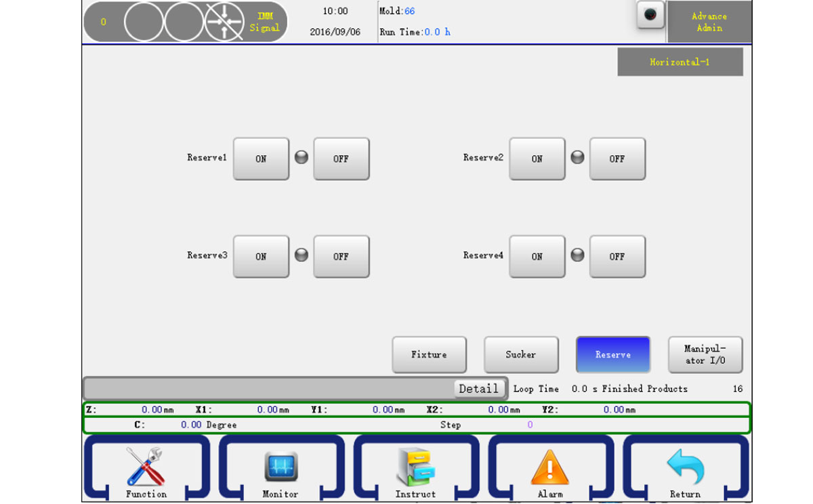Open the Manipulator I/O page
The image size is (813, 504).
[x=705, y=354]
